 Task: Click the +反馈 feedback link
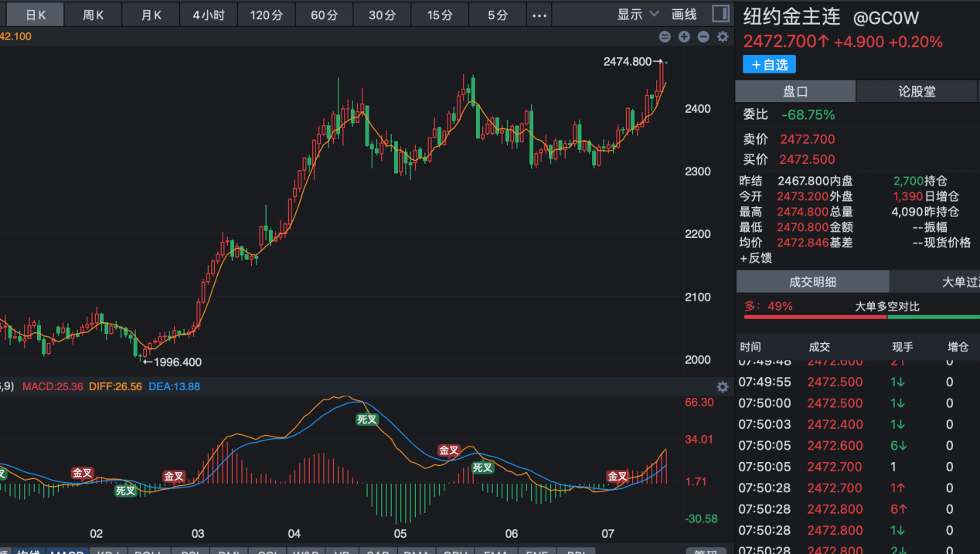755,258
